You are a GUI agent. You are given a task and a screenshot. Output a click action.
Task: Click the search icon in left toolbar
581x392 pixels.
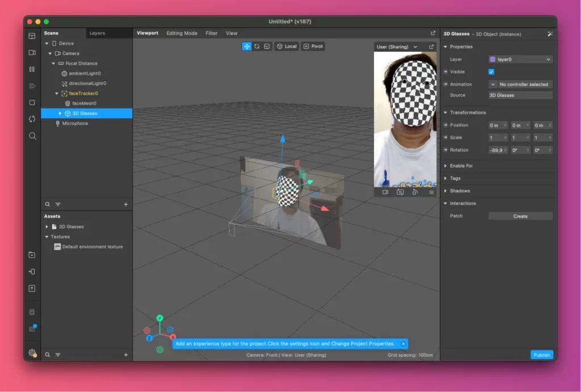click(32, 136)
